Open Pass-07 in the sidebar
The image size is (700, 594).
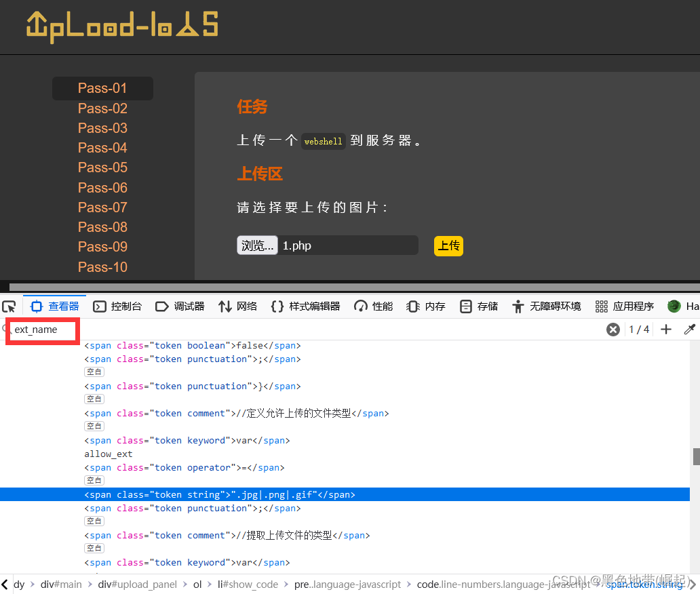[102, 207]
